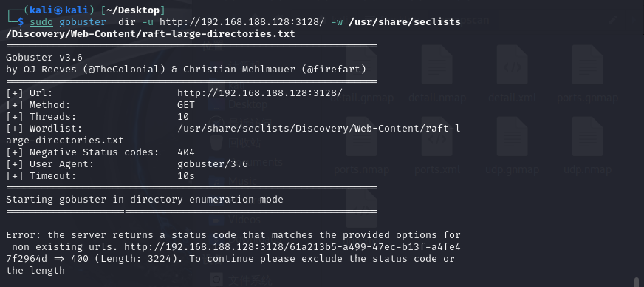Select the ports.gnmap file icon

click(588, 65)
